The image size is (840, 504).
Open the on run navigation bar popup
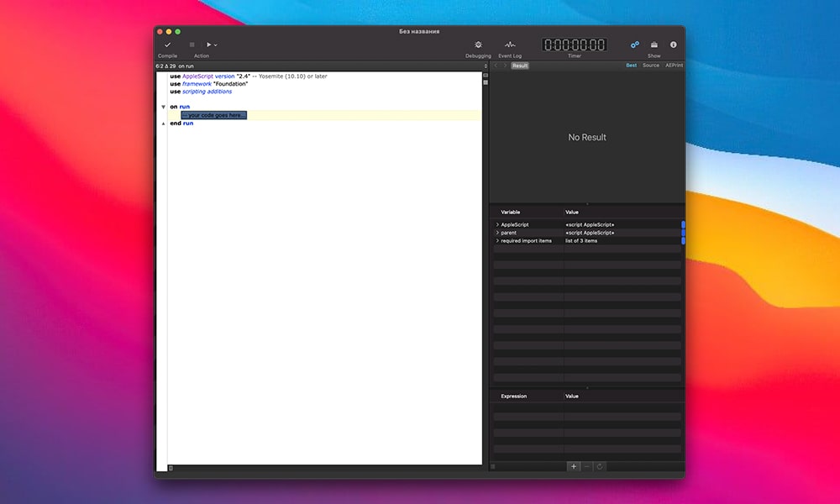[186, 66]
